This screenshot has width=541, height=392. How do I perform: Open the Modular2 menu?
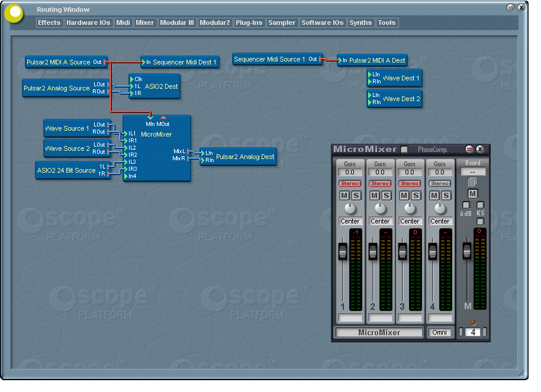pyautogui.click(x=215, y=22)
